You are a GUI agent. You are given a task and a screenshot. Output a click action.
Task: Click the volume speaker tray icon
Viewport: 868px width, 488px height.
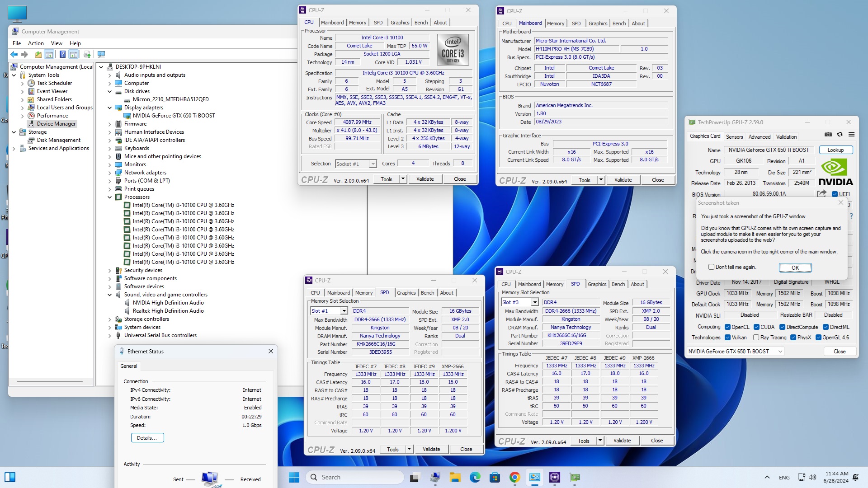(812, 477)
